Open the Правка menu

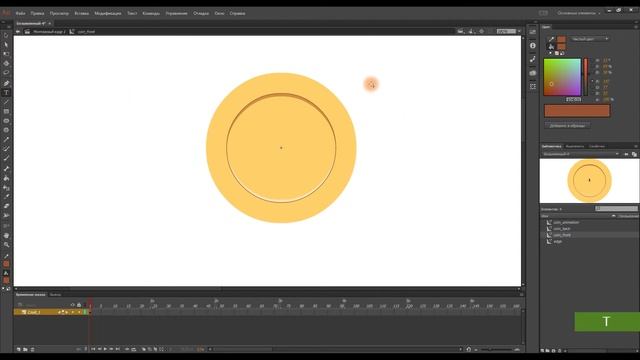pos(38,13)
